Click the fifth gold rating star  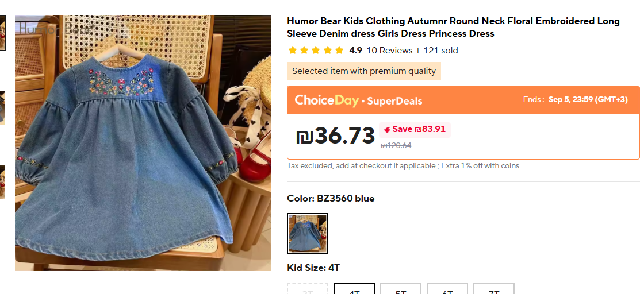pos(339,51)
